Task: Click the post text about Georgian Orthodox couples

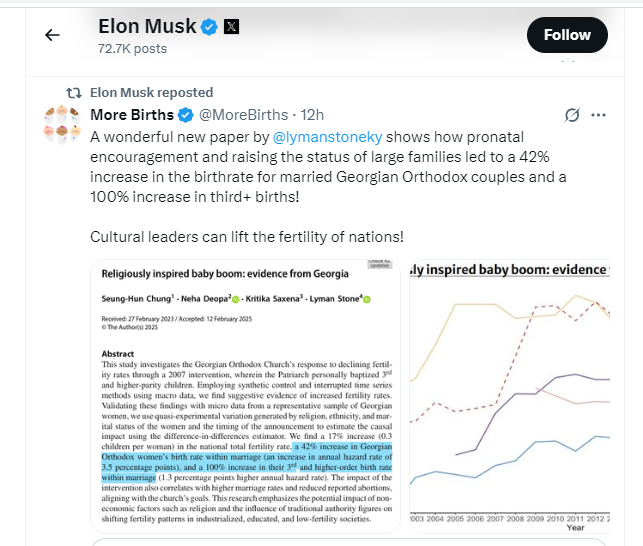Action: point(328,167)
